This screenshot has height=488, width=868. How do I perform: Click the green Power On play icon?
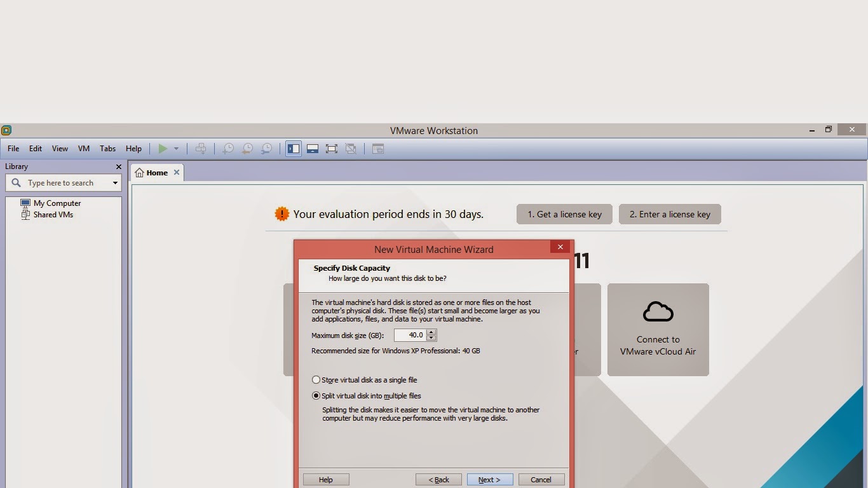coord(163,149)
